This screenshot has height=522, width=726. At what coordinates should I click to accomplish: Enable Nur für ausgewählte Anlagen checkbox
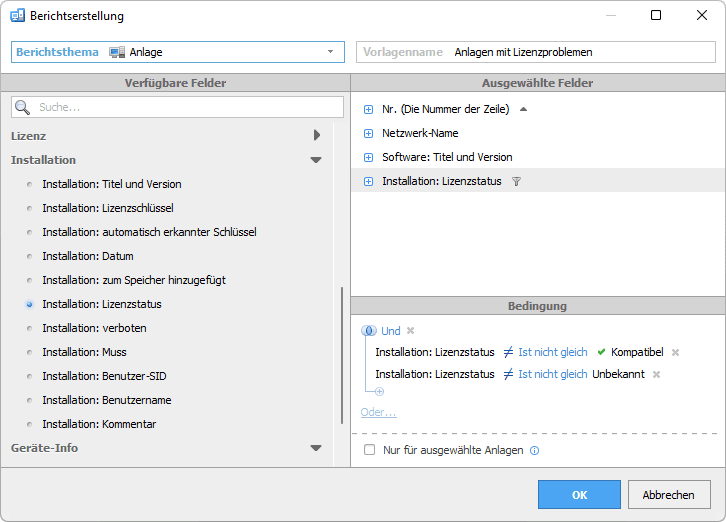pyautogui.click(x=370, y=451)
